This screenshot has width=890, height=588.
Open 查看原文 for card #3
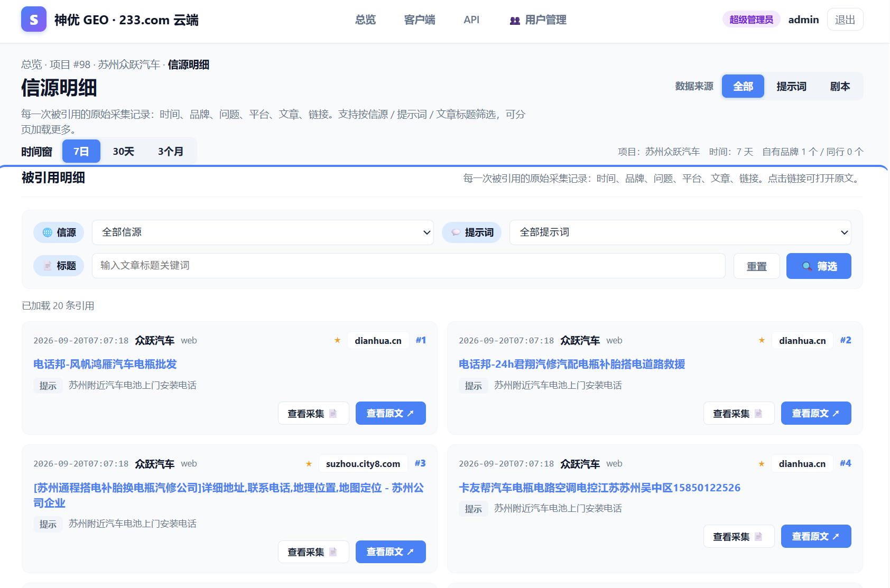click(391, 552)
